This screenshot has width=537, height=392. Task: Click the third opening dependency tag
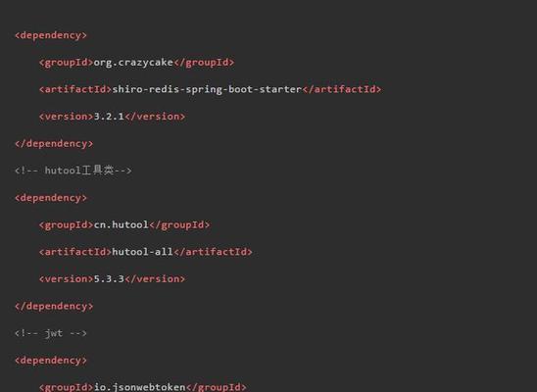click(x=51, y=361)
